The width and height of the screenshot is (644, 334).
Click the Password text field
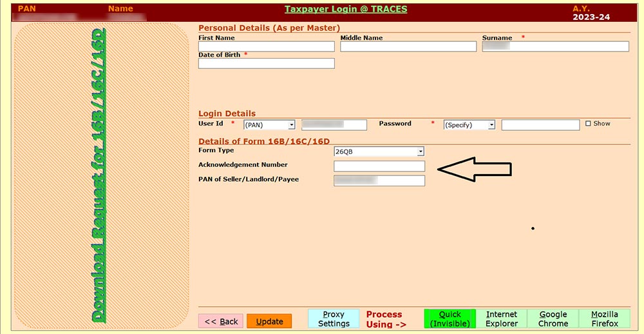(540, 125)
